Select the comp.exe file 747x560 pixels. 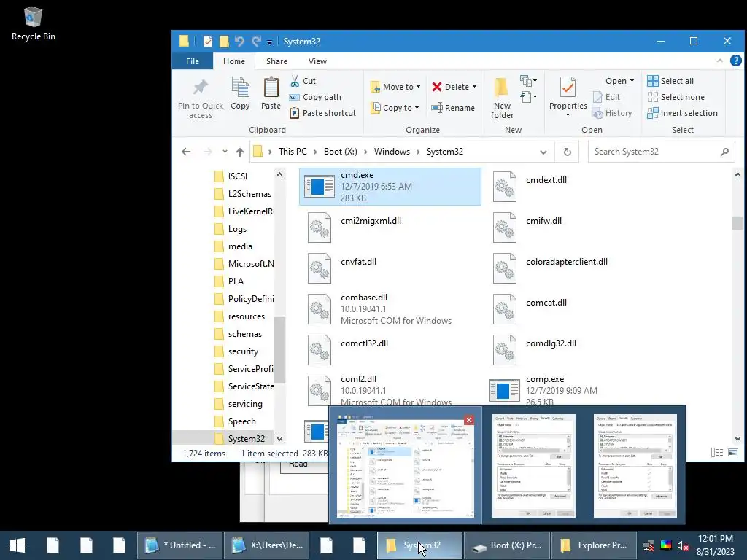576,391
